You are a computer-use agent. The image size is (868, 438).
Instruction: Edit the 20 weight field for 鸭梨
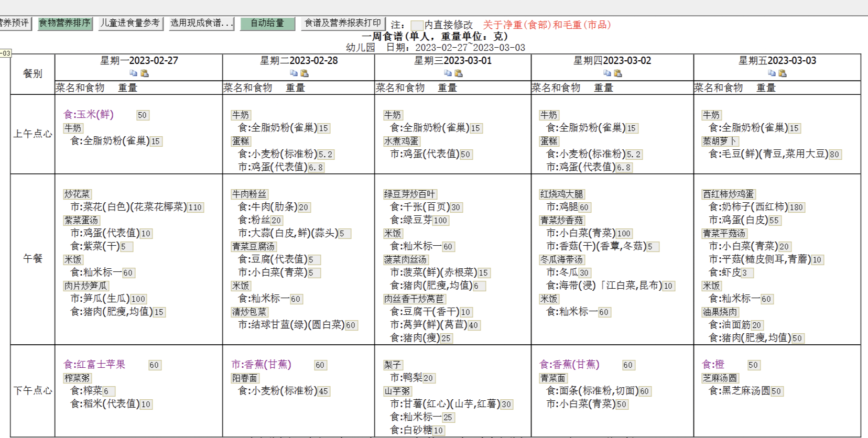tap(429, 378)
